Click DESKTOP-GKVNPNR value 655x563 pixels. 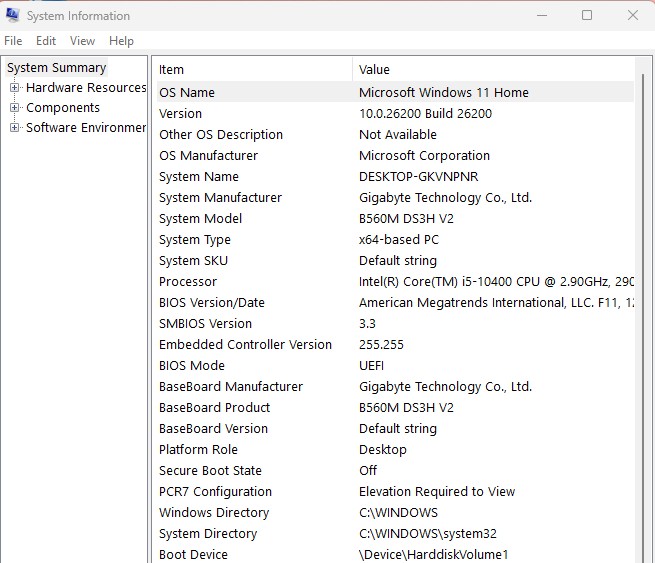click(418, 177)
